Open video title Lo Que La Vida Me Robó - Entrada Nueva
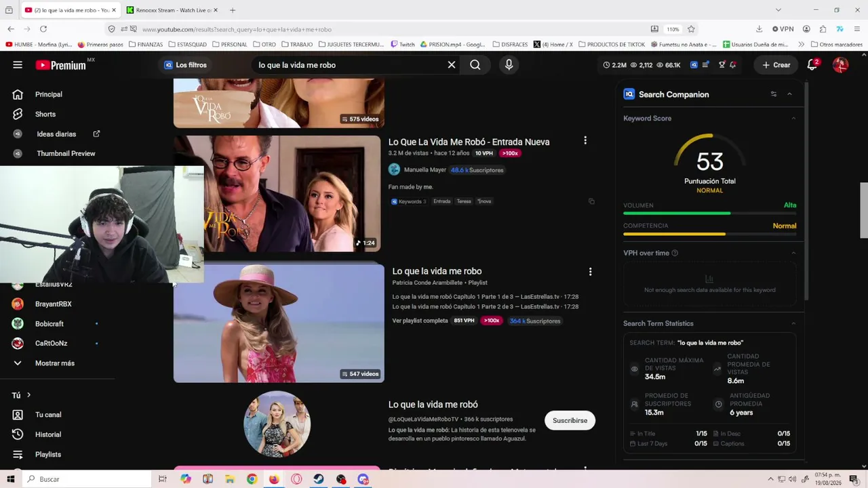 pos(469,142)
